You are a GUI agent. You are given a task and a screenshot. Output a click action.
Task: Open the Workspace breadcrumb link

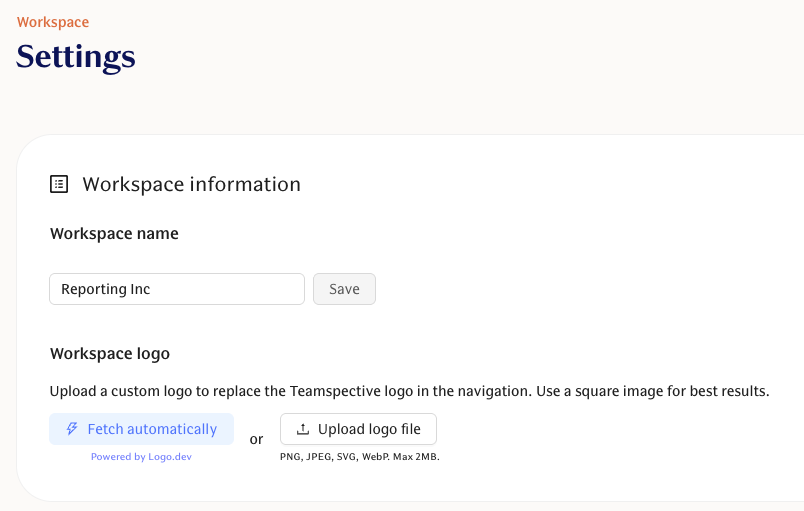(x=53, y=22)
